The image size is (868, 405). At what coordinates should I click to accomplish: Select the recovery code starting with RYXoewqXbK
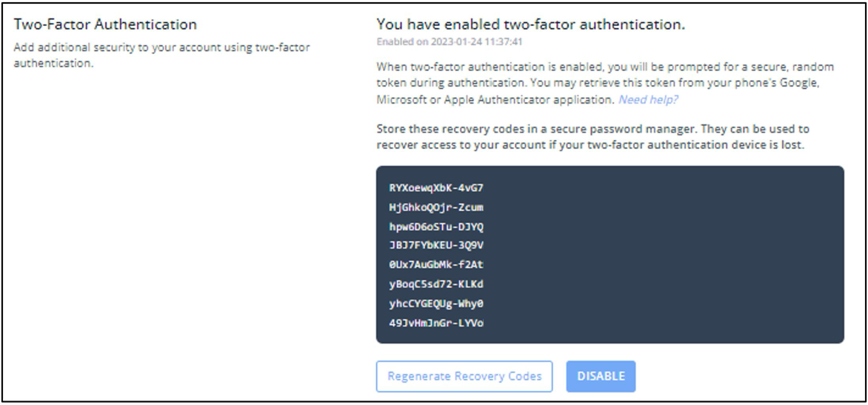[x=436, y=188]
